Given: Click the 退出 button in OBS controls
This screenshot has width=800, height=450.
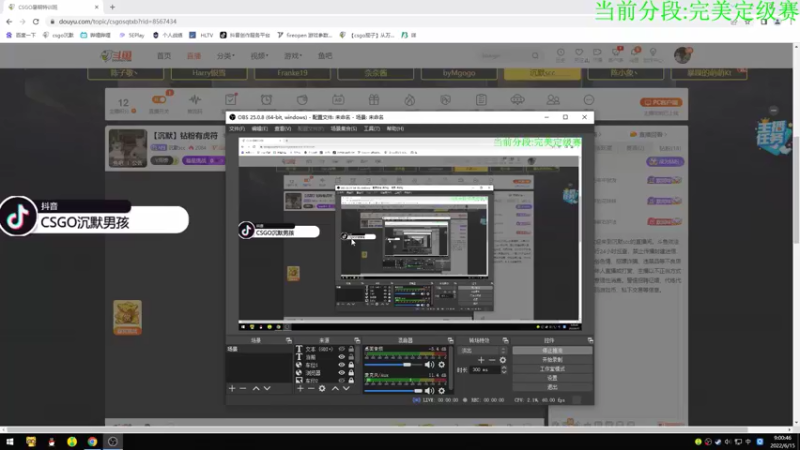Looking at the screenshot, I should (x=552, y=387).
